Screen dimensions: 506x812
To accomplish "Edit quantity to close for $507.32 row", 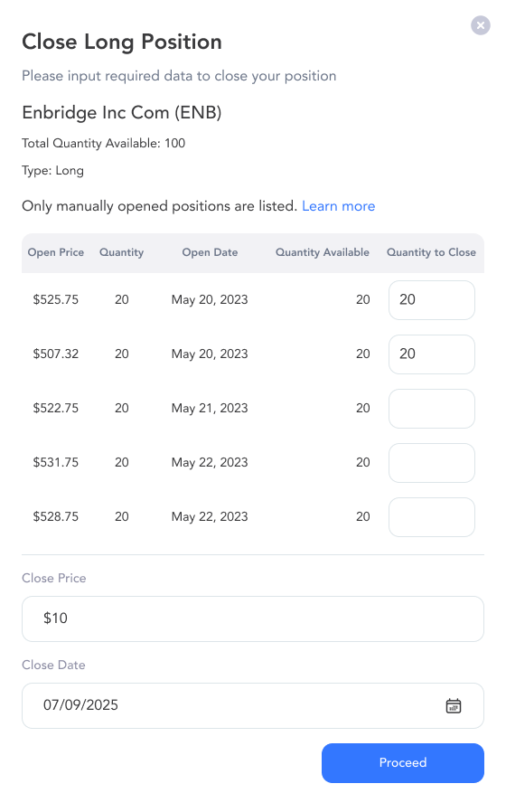I will click(x=432, y=354).
